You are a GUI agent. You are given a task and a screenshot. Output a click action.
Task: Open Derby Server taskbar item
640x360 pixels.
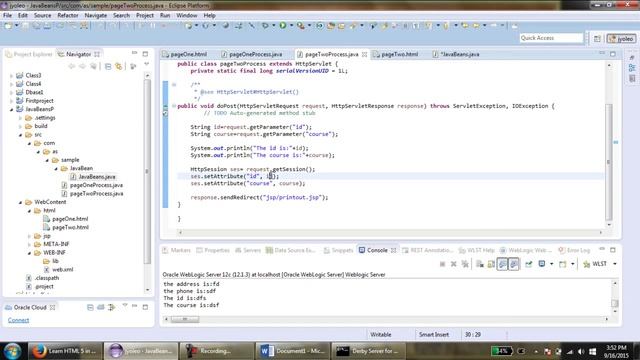369,351
